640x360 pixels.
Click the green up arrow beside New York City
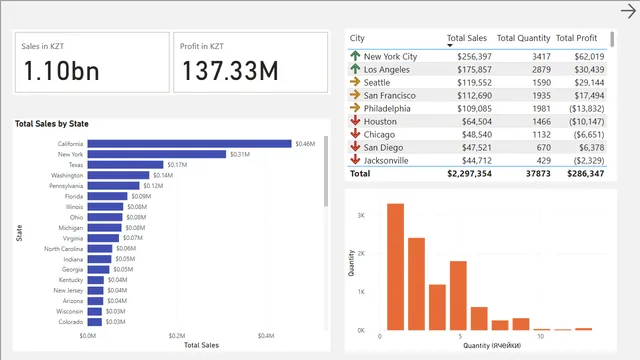[x=355, y=56]
